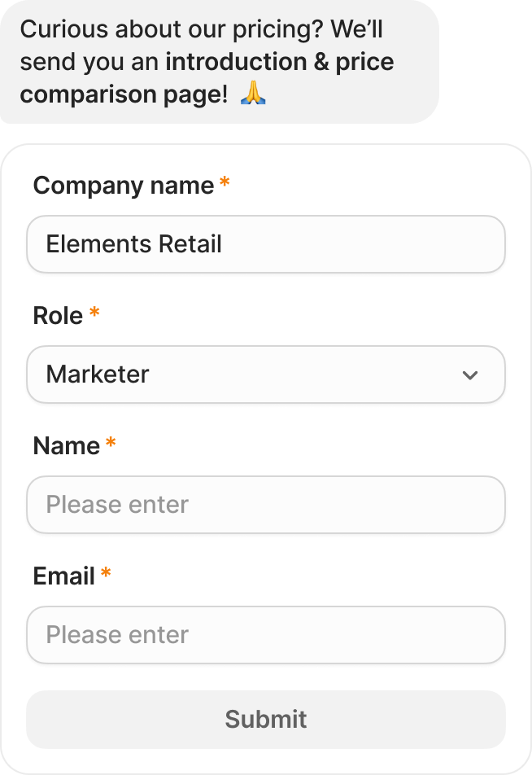Click orange asterisk beside Name label
Image resolution: width=532 pixels, height=775 pixels.
tap(111, 442)
